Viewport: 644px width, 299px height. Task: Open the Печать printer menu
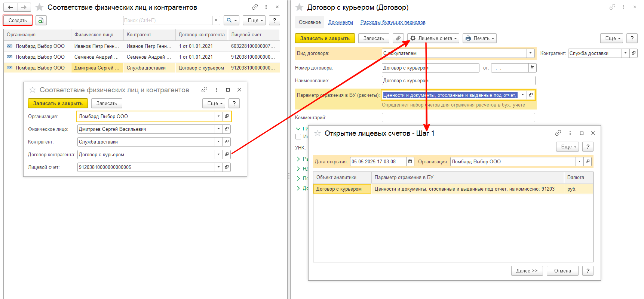[x=479, y=38]
